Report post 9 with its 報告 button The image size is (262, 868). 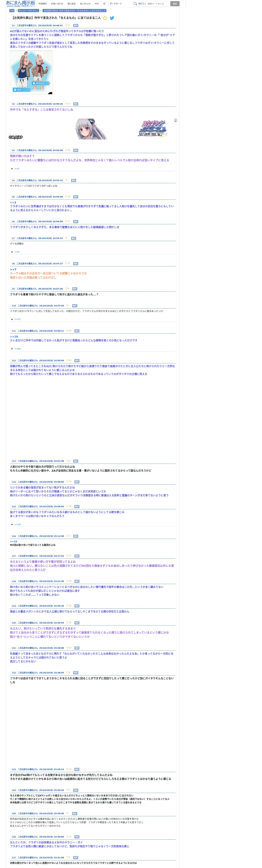pos(75,289)
